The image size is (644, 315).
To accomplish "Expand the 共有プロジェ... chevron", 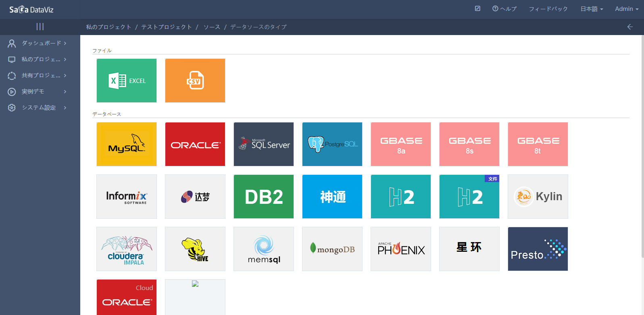I will click(x=65, y=75).
